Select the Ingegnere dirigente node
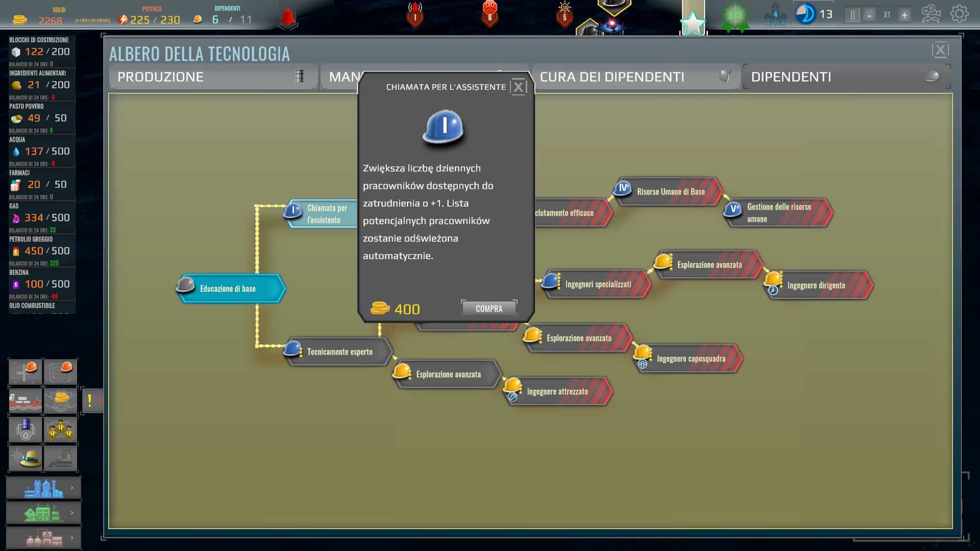 819,285
